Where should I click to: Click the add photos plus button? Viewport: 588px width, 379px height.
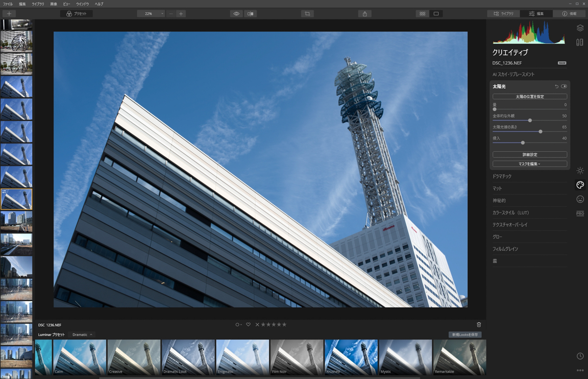pos(9,14)
